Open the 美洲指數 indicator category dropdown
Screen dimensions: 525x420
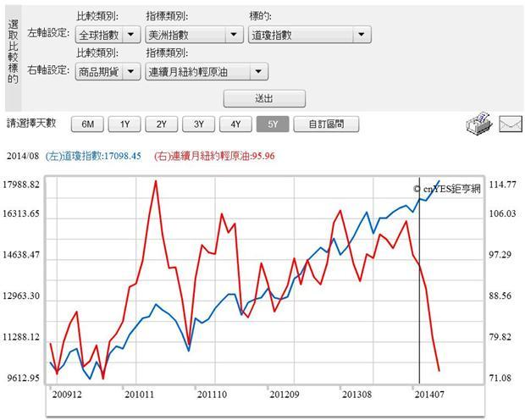[x=194, y=35]
